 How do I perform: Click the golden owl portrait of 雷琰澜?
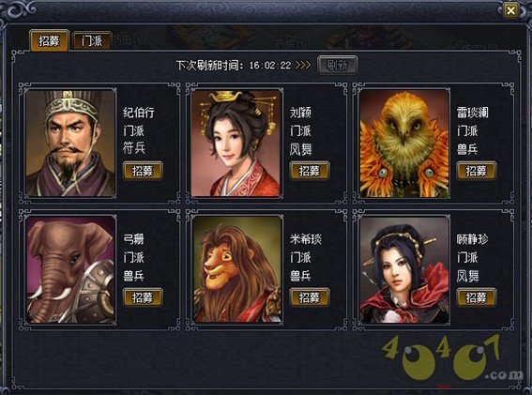tap(404, 144)
